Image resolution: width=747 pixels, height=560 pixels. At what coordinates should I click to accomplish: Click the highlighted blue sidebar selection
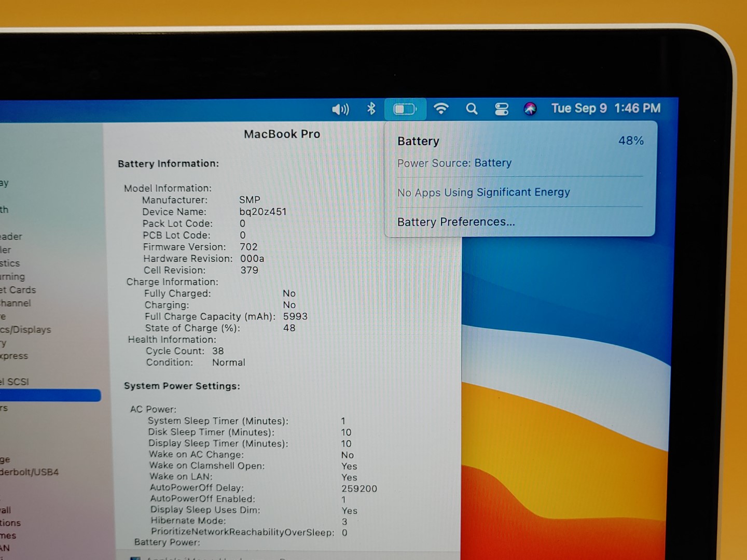coord(50,395)
